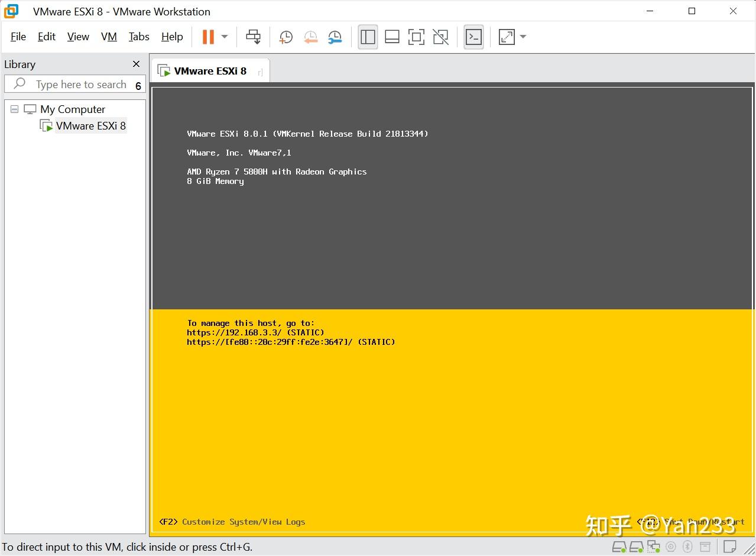Revert the VM to its snapshot
756x556 pixels.
click(311, 37)
